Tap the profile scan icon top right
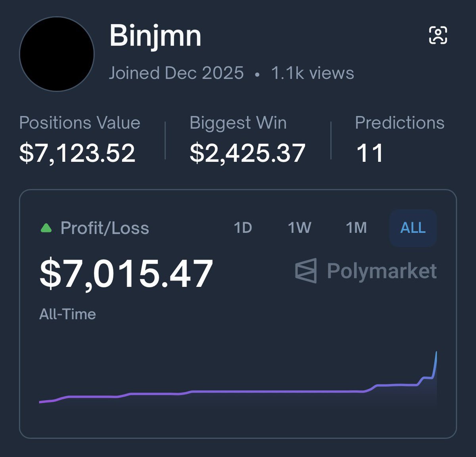The image size is (476, 457). coord(438,35)
